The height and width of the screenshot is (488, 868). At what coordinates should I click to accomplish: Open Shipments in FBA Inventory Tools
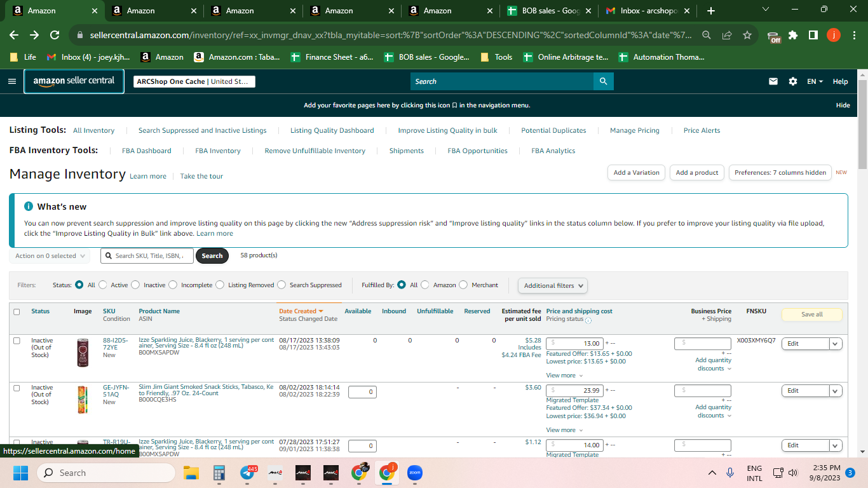click(x=407, y=151)
